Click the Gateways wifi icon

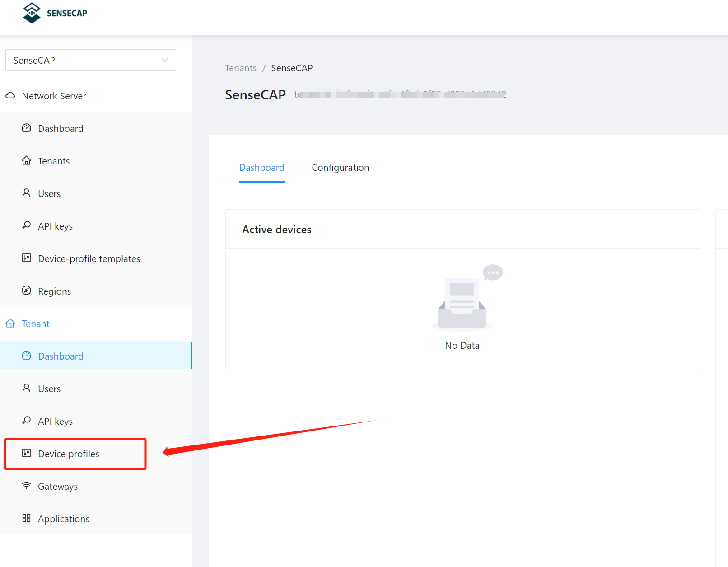tap(27, 486)
